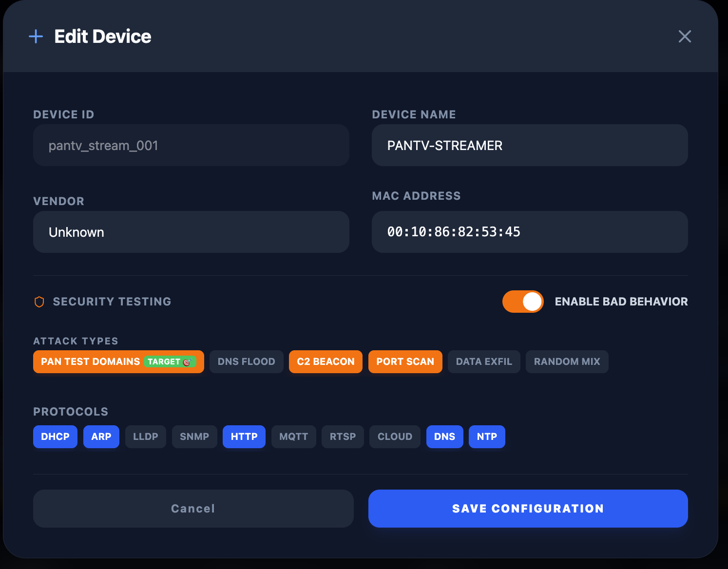This screenshot has height=569, width=728.
Task: Turn off the ARP protocol chip
Action: tap(101, 436)
